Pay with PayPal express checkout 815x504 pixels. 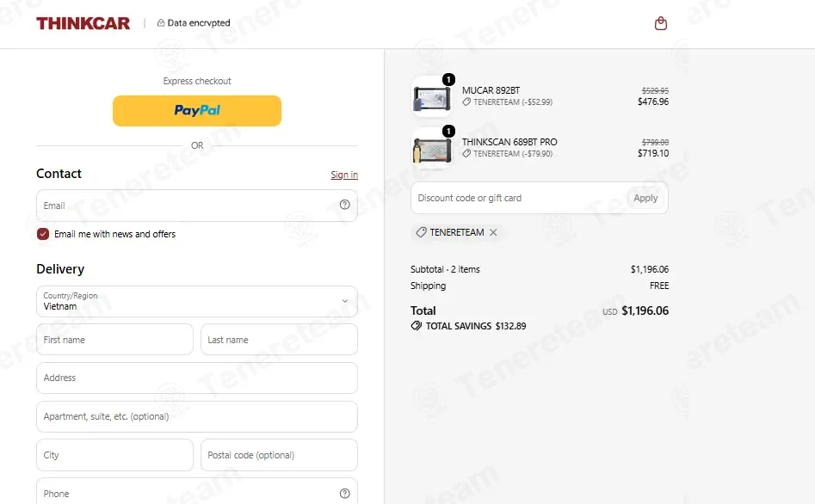197,111
